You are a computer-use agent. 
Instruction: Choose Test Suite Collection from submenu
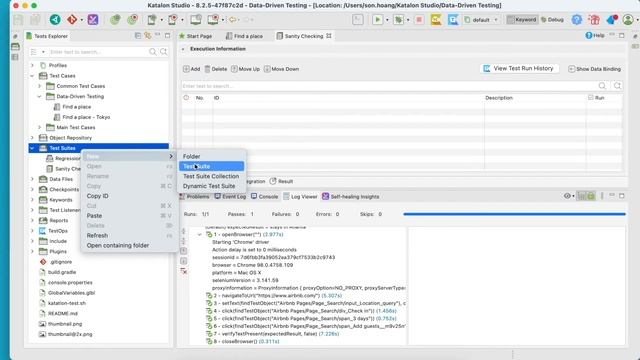pyautogui.click(x=211, y=176)
